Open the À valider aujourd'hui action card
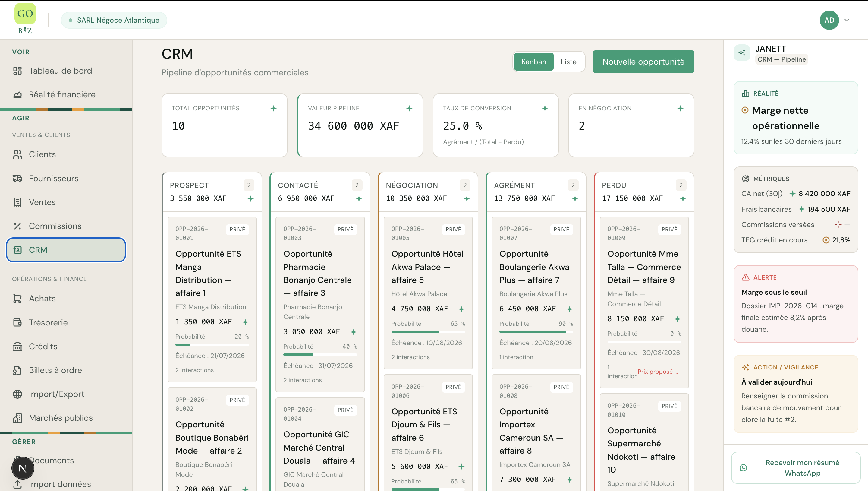Image resolution: width=868 pixels, height=491 pixels. point(796,394)
